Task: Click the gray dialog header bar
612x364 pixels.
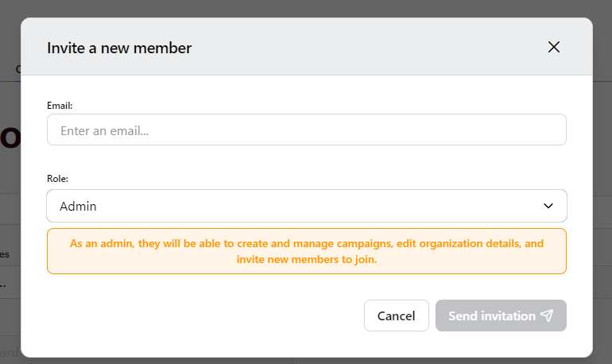Action: (x=306, y=46)
